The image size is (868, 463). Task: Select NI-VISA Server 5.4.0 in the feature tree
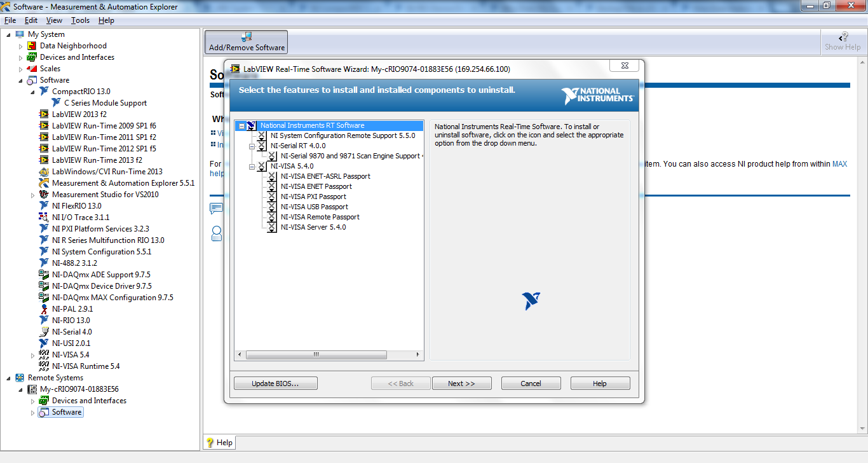click(x=313, y=228)
